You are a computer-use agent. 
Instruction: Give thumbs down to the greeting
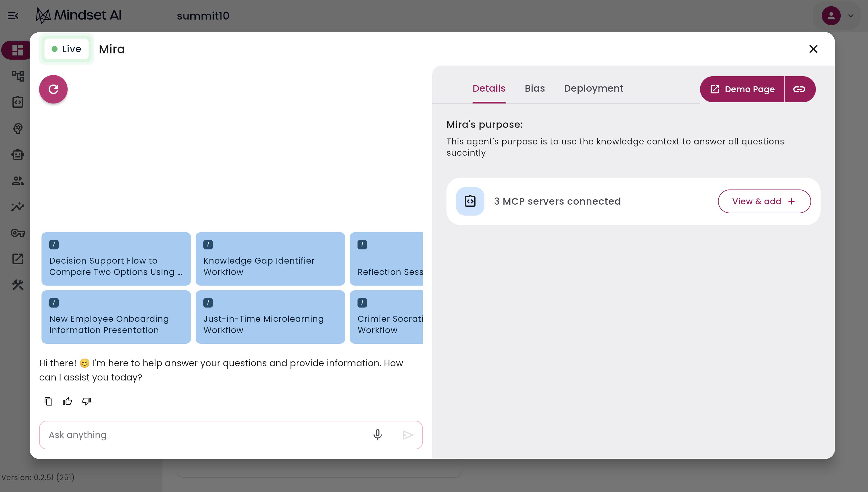[x=87, y=401]
